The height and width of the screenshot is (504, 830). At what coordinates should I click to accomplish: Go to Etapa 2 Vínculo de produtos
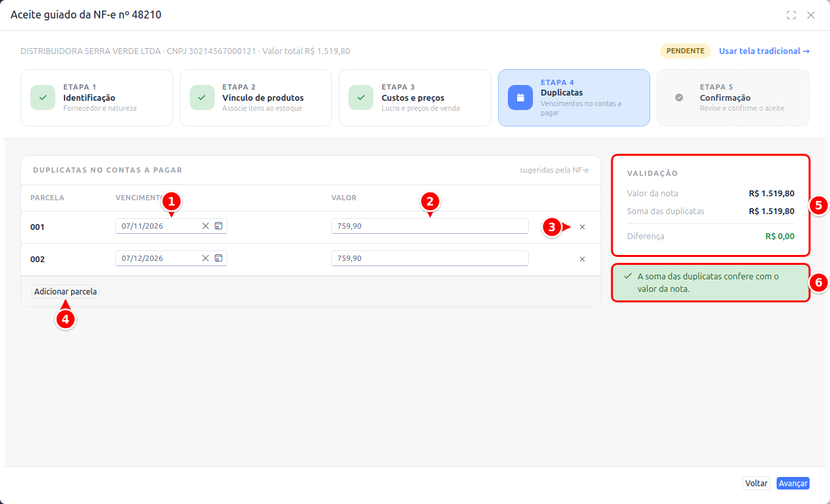pyautogui.click(x=256, y=98)
